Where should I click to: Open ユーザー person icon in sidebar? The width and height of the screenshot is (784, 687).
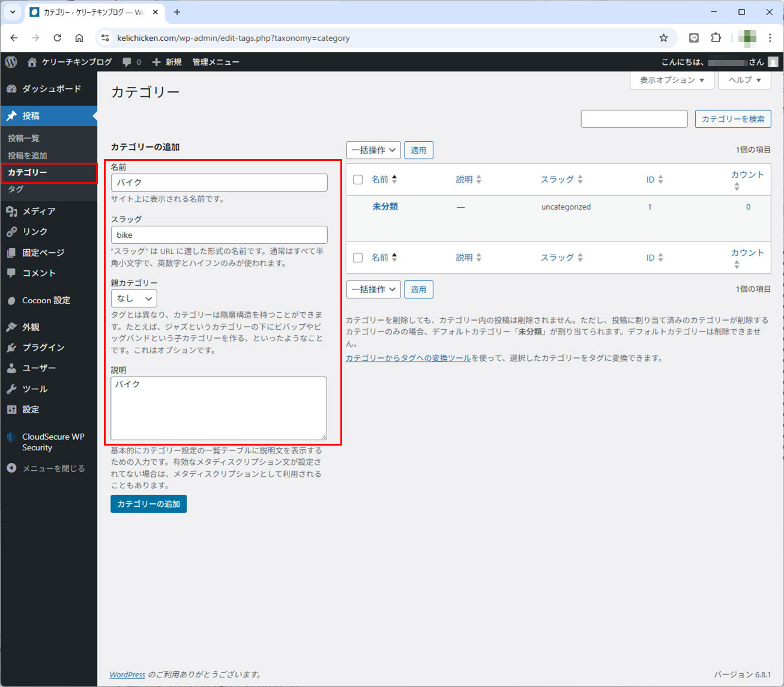11,368
